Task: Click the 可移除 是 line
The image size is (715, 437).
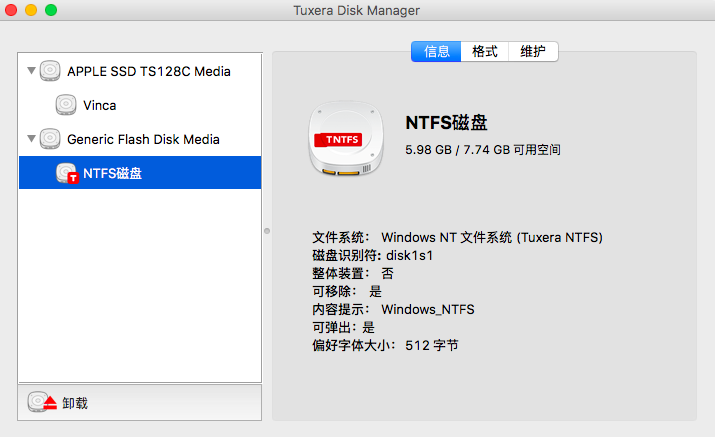Action: coord(347,291)
